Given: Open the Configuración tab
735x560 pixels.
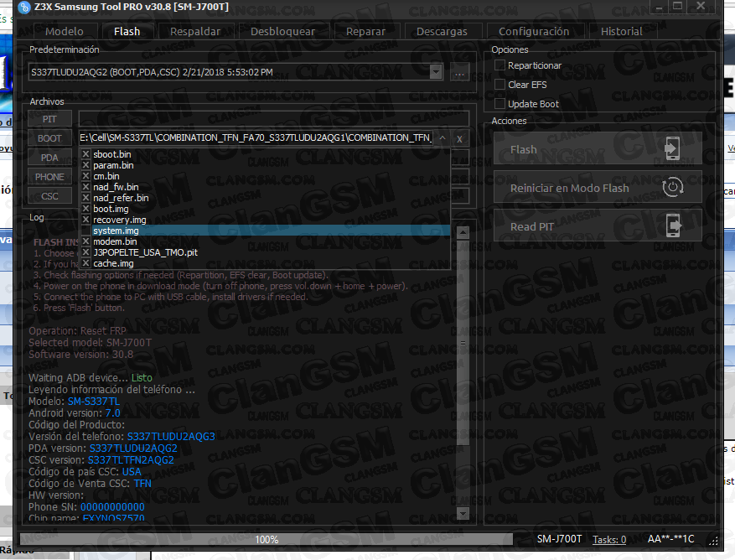Looking at the screenshot, I should [x=534, y=31].
